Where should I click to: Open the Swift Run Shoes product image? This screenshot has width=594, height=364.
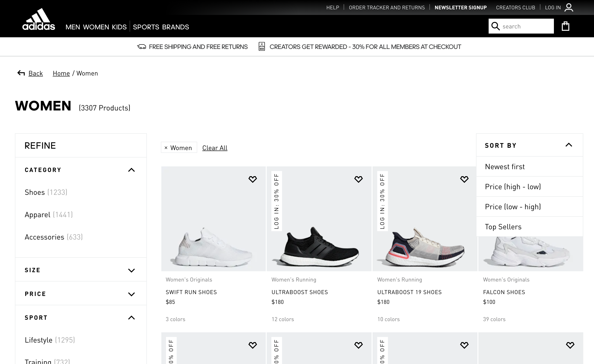pyautogui.click(x=213, y=219)
